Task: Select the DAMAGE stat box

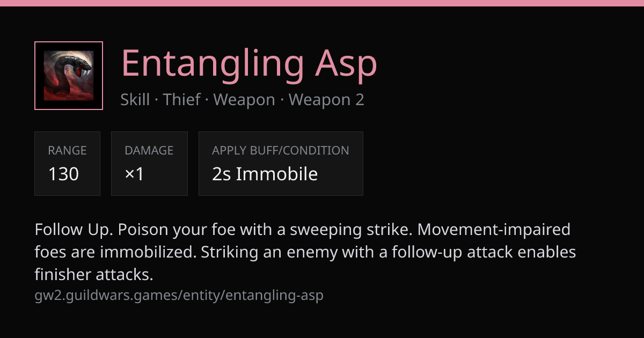Action: pyautogui.click(x=149, y=164)
